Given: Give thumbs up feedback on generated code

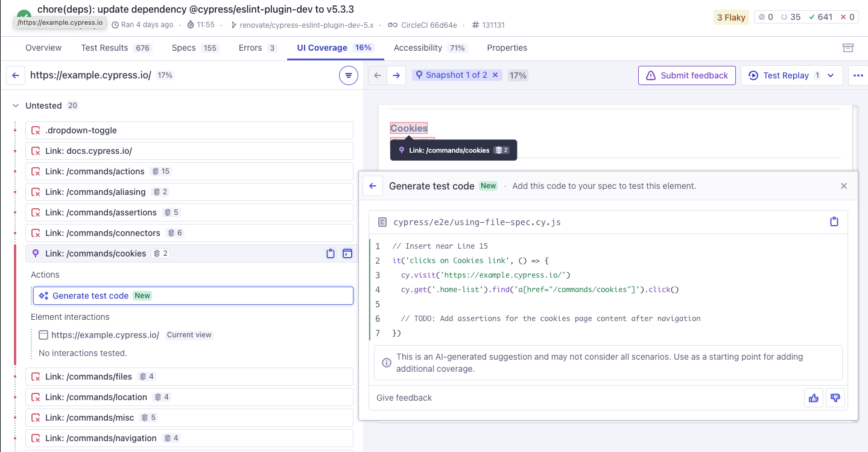Looking at the screenshot, I should pos(814,398).
